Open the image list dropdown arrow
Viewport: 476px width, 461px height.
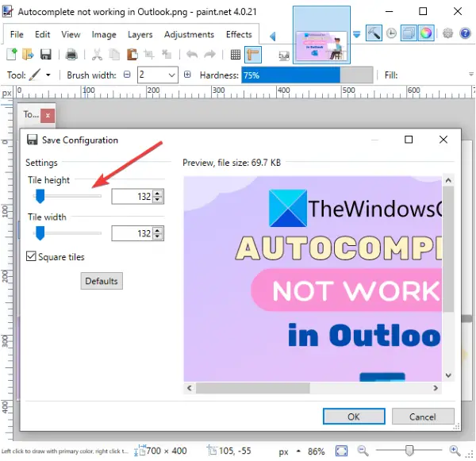357,34
